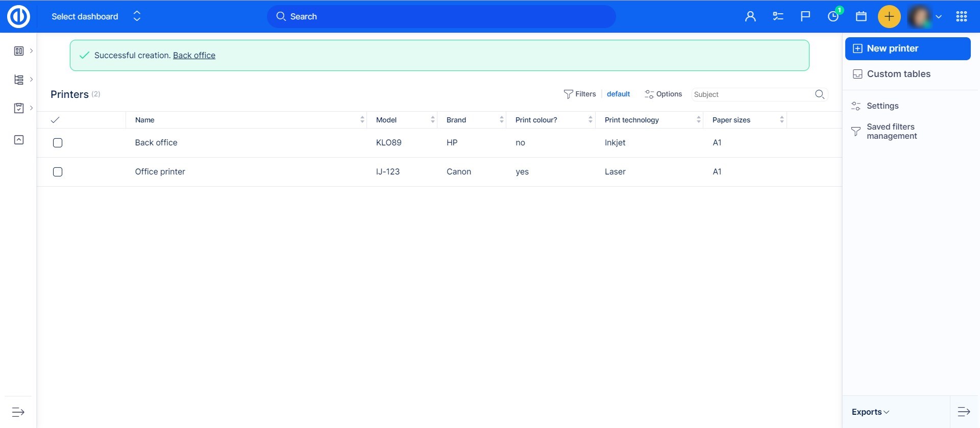Check the Office printer row checkbox
Viewport: 980px width, 428px height.
(58, 172)
